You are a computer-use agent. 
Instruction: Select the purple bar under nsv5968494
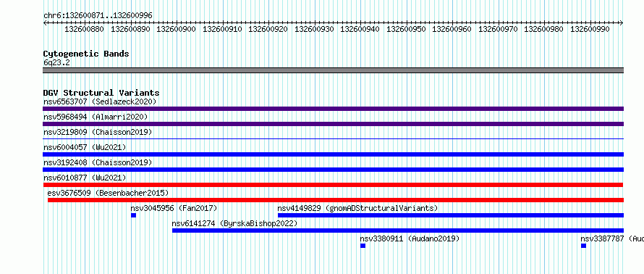(x=333, y=124)
